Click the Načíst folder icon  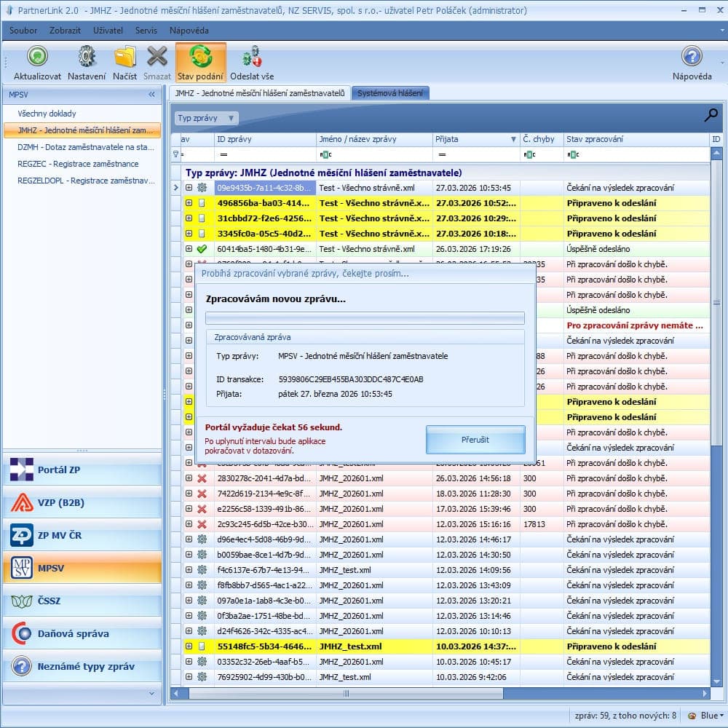(x=124, y=57)
